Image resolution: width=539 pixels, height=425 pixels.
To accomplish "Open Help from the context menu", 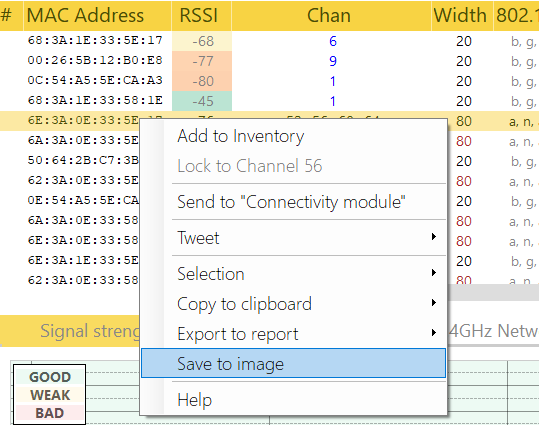I will 294,400.
